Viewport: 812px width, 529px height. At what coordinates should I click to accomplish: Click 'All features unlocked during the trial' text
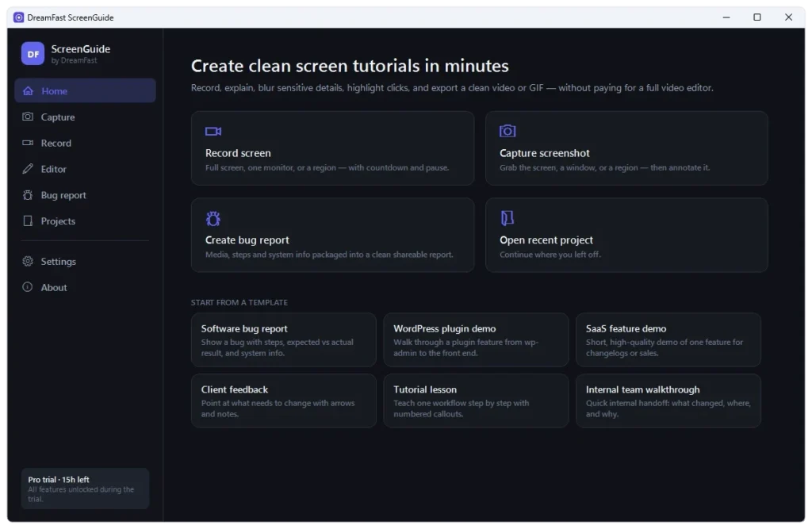pos(81,494)
